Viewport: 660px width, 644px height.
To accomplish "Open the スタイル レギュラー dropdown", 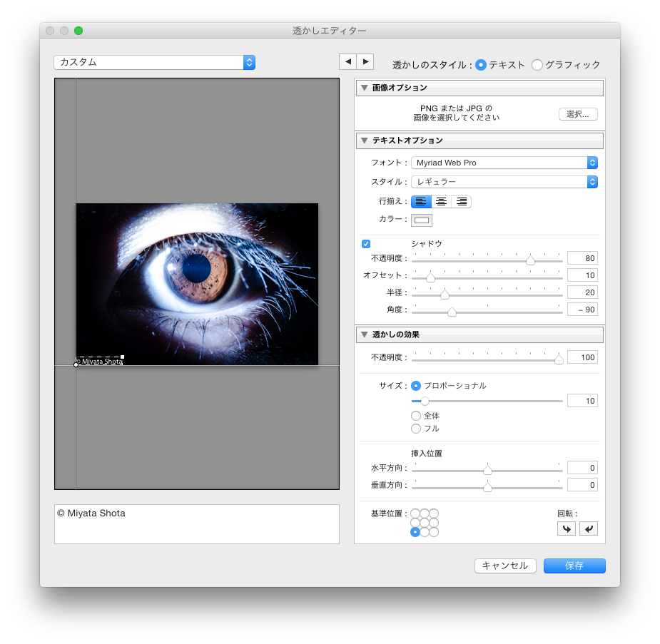I will (504, 182).
